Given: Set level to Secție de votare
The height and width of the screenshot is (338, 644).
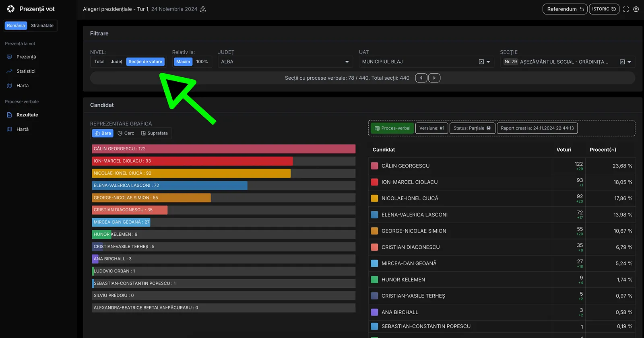Looking at the screenshot, I should pyautogui.click(x=145, y=62).
